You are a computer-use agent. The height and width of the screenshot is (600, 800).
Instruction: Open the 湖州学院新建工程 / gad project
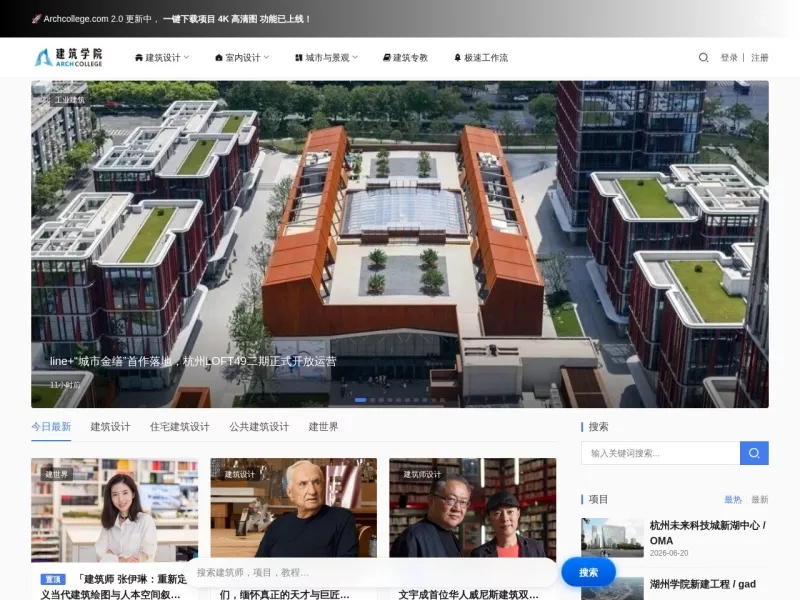(x=703, y=584)
